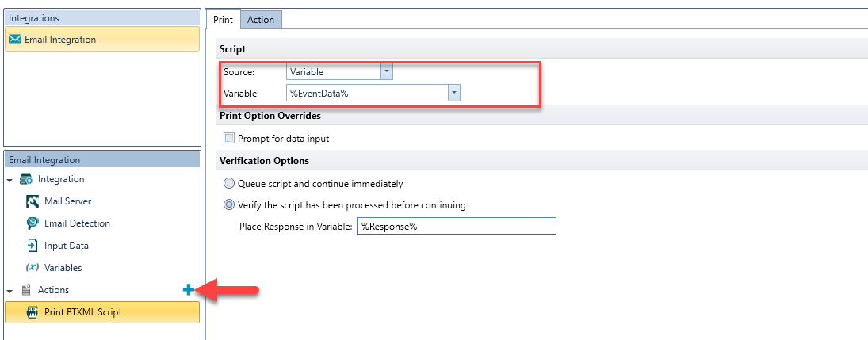The image size is (868, 340).
Task: Select Verify the script has been processed option
Action: [x=228, y=205]
